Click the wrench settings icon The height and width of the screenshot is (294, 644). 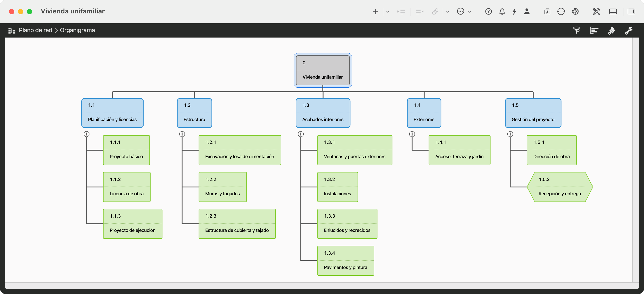coord(629,30)
